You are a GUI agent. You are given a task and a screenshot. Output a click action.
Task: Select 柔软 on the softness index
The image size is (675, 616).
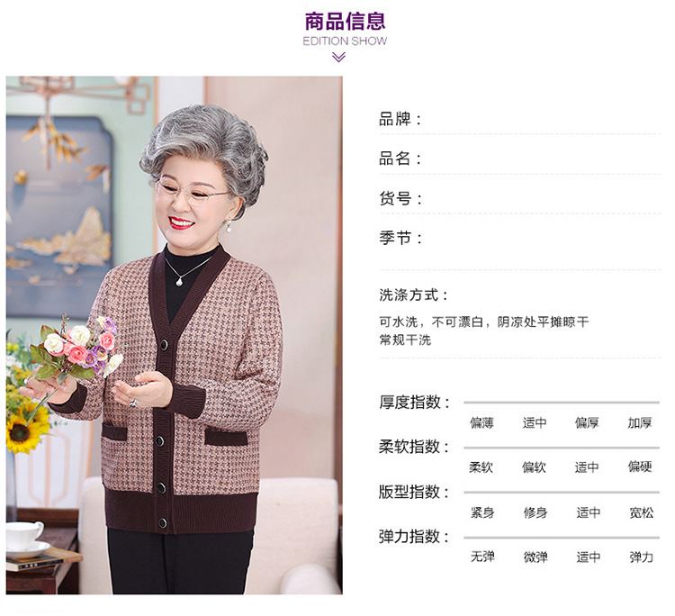[x=481, y=467]
